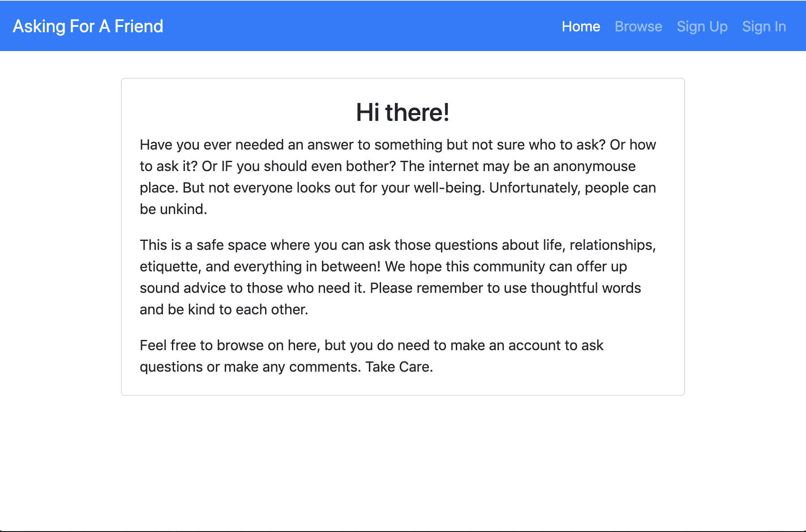Click the page area below the card

(x=403, y=457)
